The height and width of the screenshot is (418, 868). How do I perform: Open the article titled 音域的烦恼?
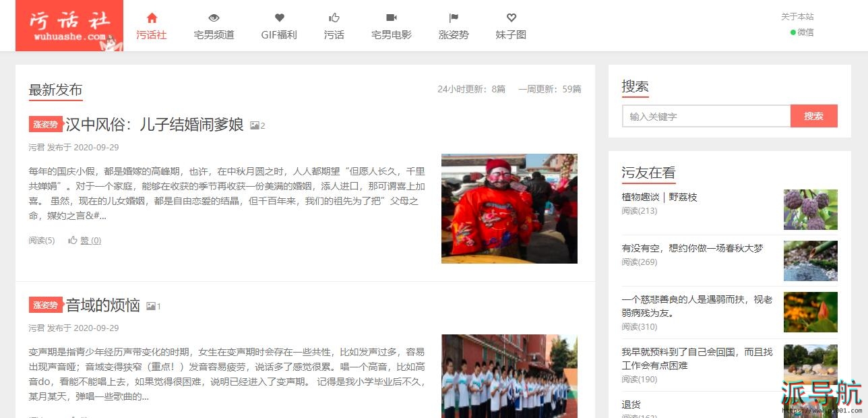click(102, 305)
